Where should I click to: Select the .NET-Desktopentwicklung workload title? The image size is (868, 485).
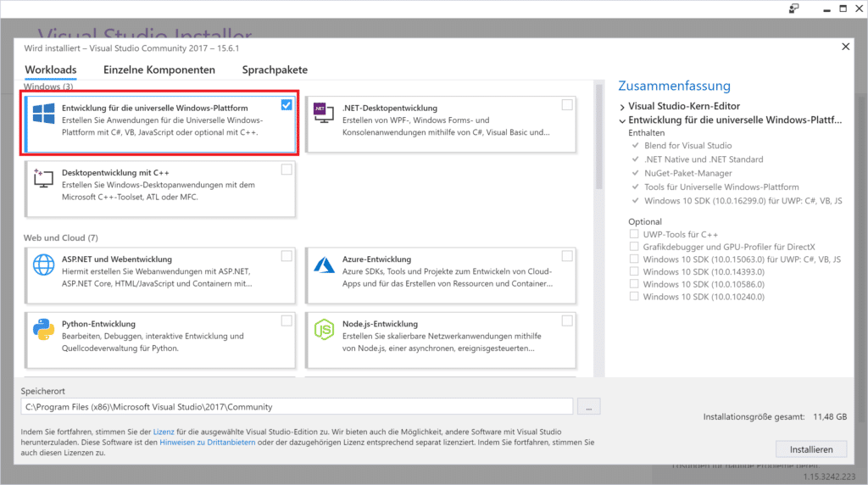coord(390,108)
